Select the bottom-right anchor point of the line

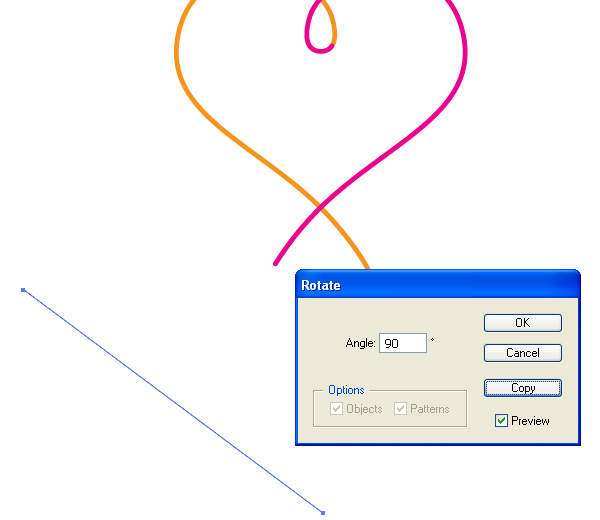tap(323, 513)
